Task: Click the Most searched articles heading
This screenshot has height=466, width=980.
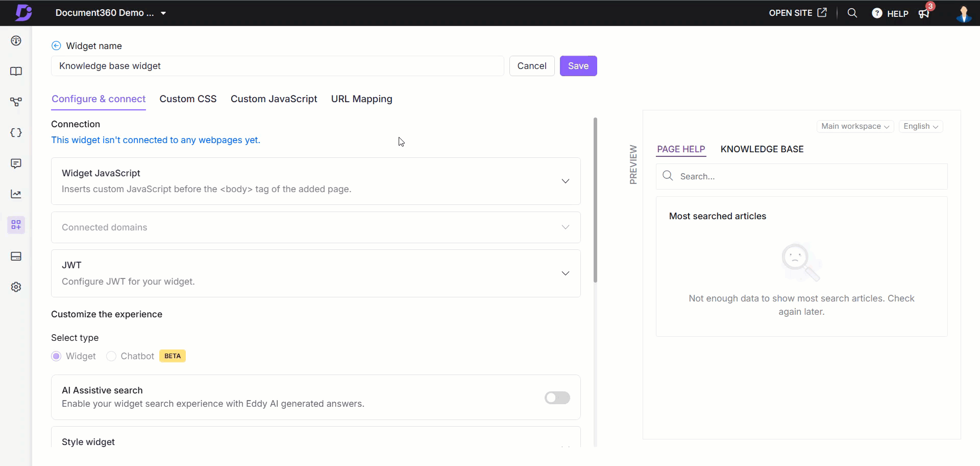Action: coord(718,216)
